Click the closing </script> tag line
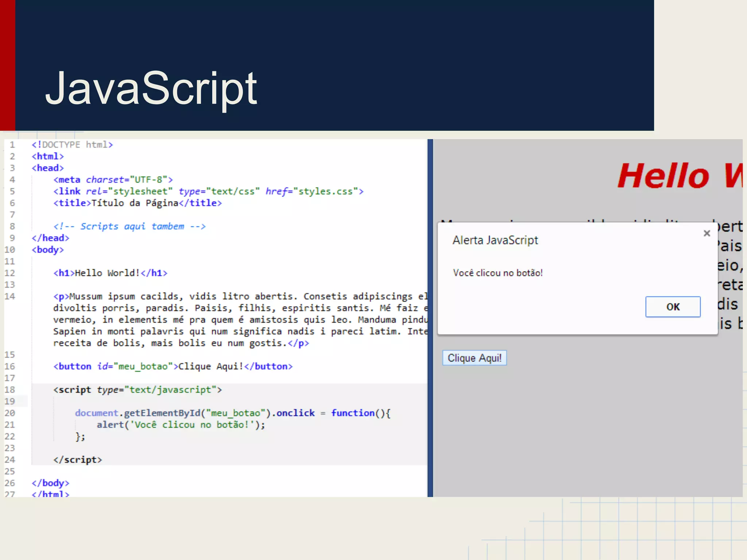 click(x=78, y=460)
